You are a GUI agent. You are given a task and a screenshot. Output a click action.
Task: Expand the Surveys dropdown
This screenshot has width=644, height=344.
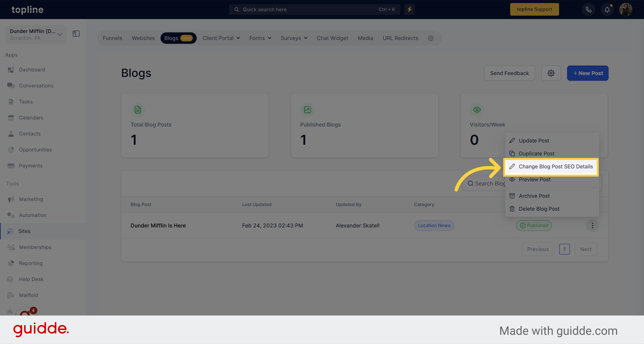click(294, 38)
